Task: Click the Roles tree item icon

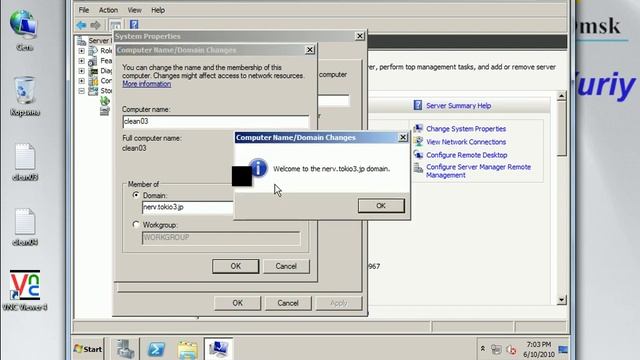Action: click(x=93, y=51)
